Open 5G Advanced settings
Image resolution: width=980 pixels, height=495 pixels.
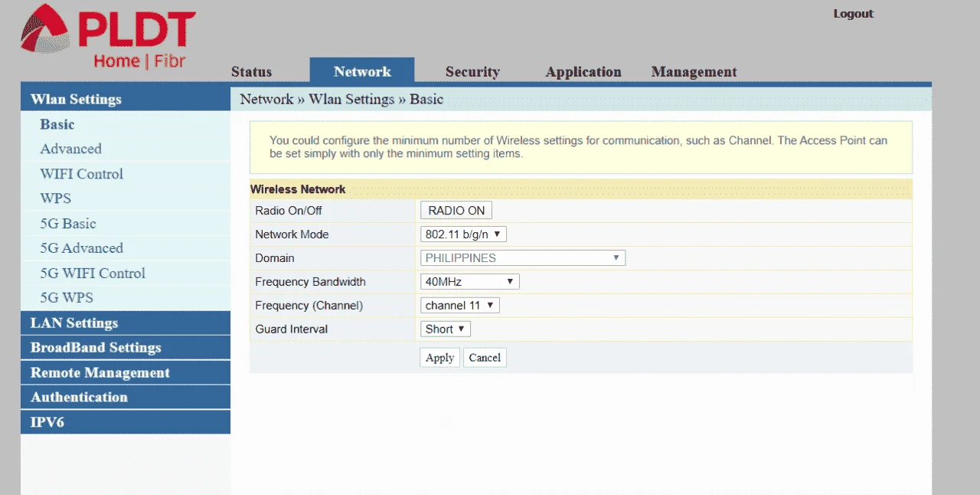[81, 248]
